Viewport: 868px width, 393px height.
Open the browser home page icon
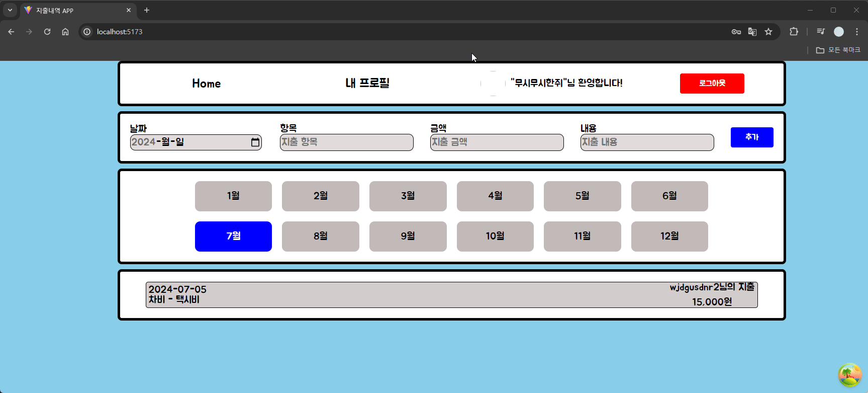[x=65, y=32]
